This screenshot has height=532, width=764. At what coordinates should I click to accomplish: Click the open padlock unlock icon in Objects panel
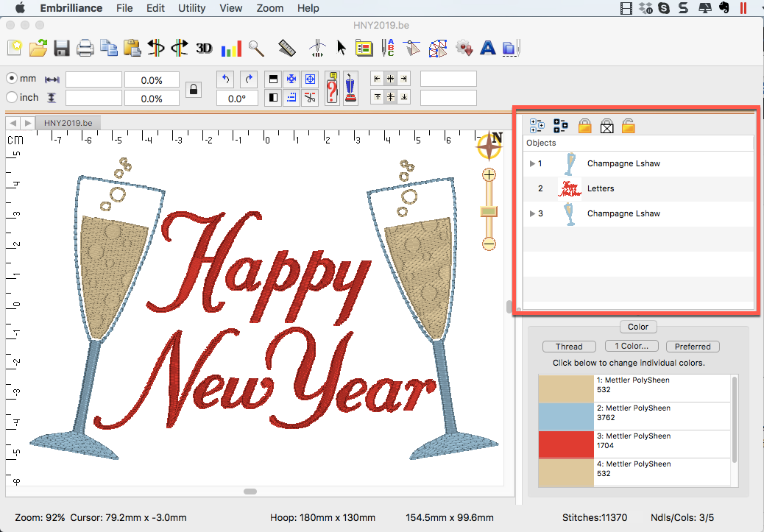(x=628, y=127)
